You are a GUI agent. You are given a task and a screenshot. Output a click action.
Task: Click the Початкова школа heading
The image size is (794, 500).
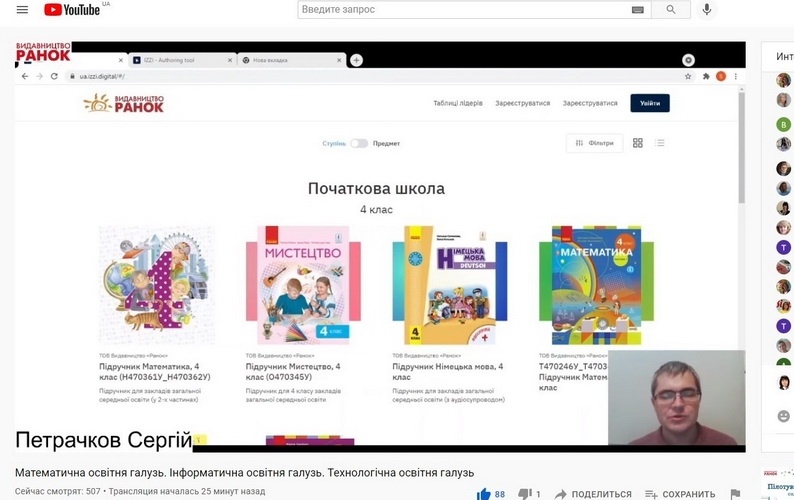[x=376, y=188]
